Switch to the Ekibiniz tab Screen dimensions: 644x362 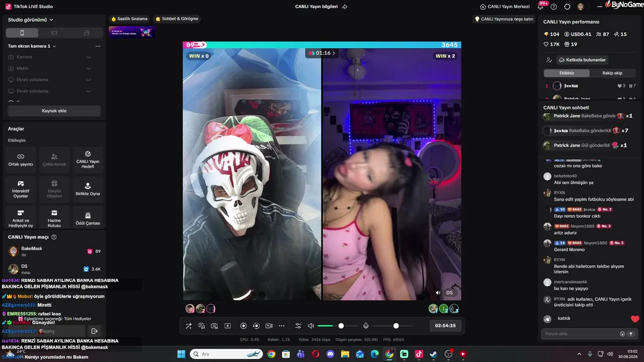[567, 73]
